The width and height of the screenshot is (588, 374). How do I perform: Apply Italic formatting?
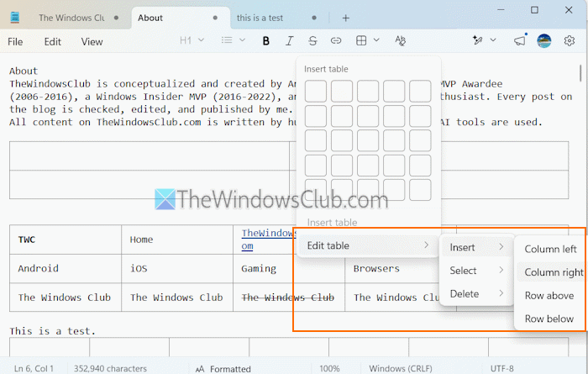point(289,40)
